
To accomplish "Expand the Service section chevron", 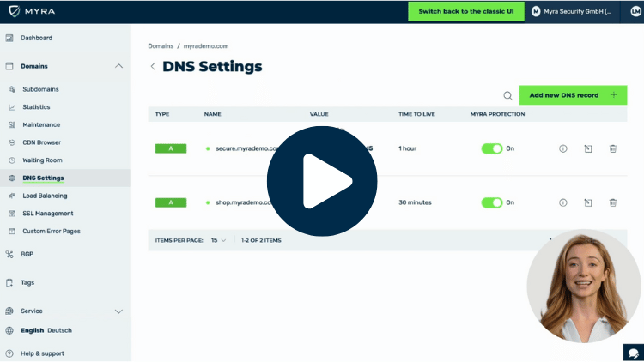I will 118,311.
